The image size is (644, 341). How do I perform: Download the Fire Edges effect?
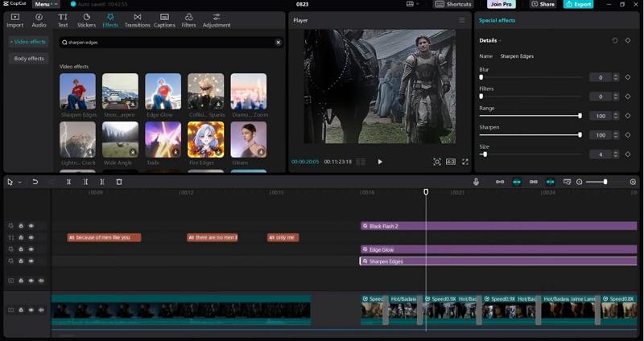tap(218, 152)
